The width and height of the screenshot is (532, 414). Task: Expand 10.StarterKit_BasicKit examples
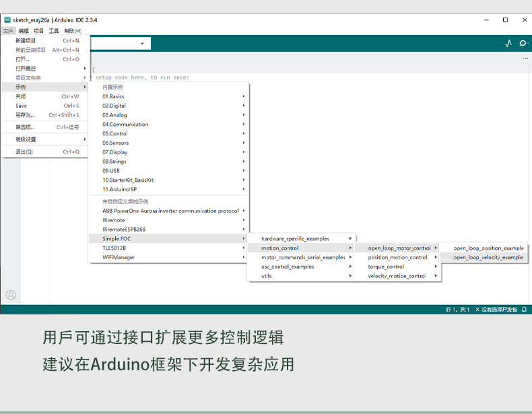tap(168, 180)
